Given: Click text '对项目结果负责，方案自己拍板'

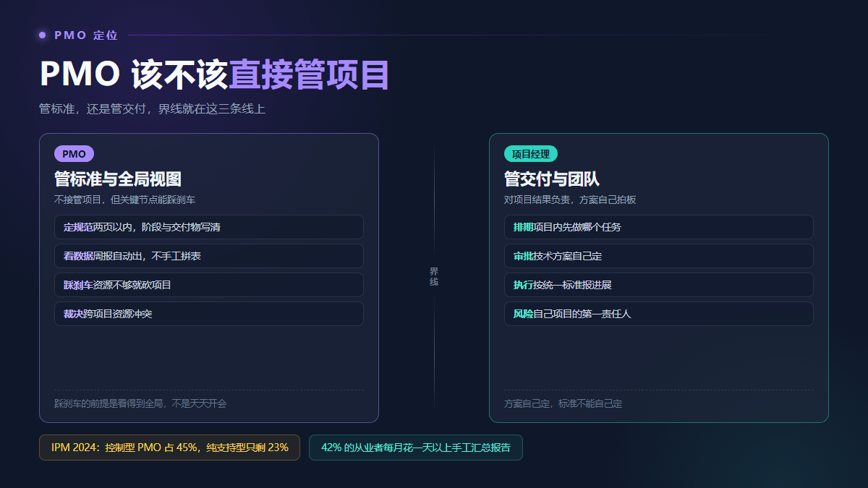Looking at the screenshot, I should tap(570, 200).
